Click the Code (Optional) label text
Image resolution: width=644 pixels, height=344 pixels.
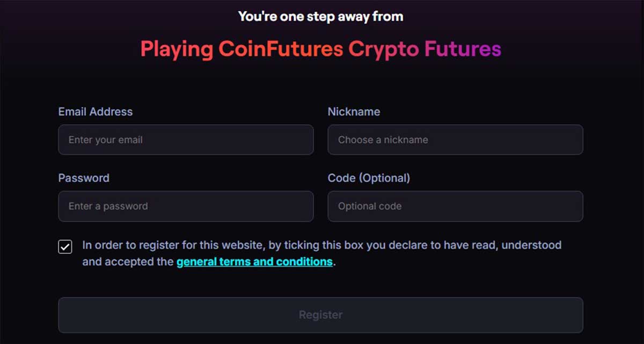click(x=369, y=178)
